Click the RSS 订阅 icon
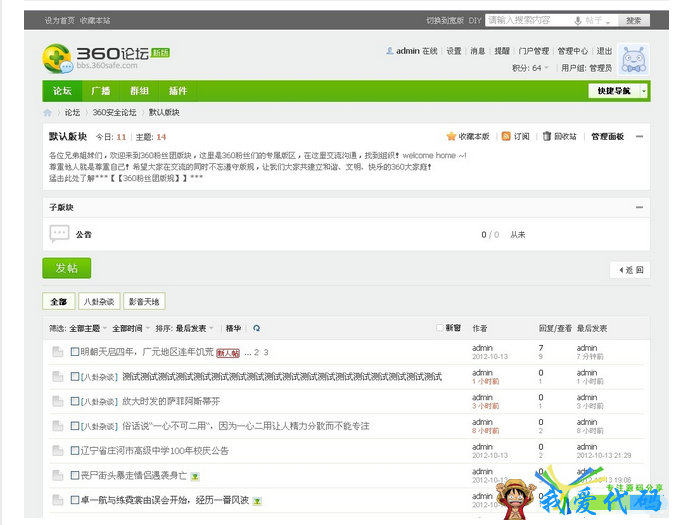The width and height of the screenshot is (679, 525). click(x=506, y=136)
